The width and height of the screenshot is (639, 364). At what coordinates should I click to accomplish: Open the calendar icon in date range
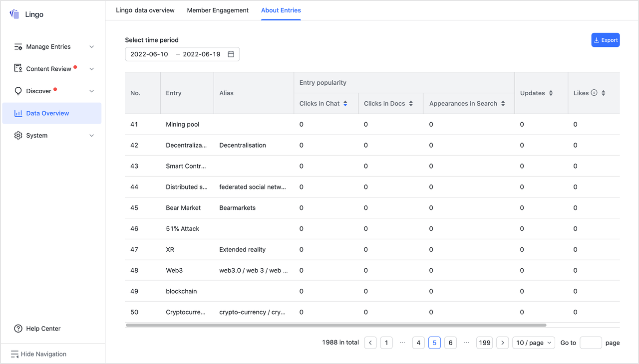pos(231,54)
